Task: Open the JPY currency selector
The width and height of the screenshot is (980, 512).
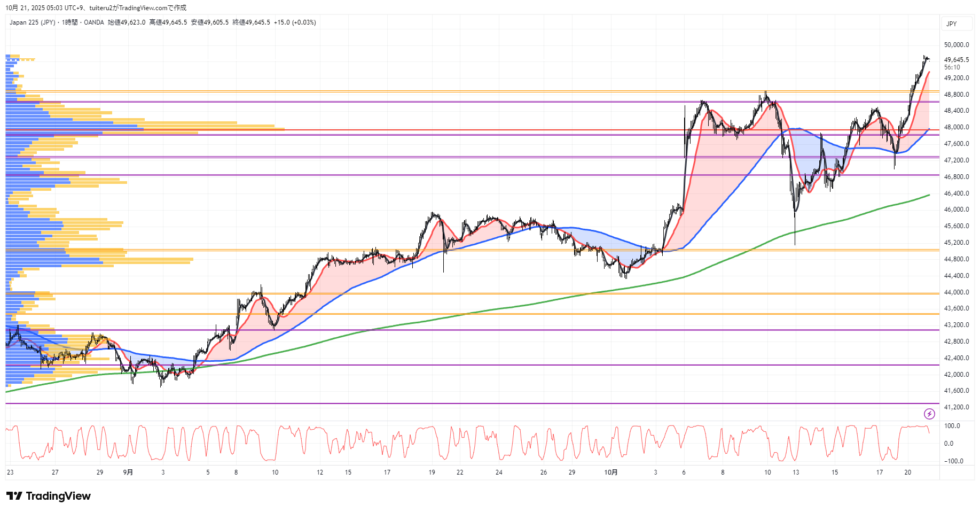Action: (x=952, y=24)
